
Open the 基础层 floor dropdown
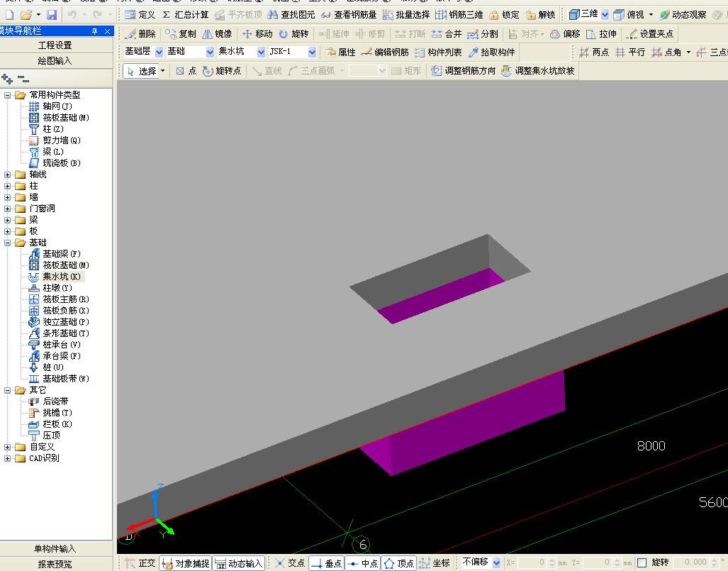(x=159, y=52)
